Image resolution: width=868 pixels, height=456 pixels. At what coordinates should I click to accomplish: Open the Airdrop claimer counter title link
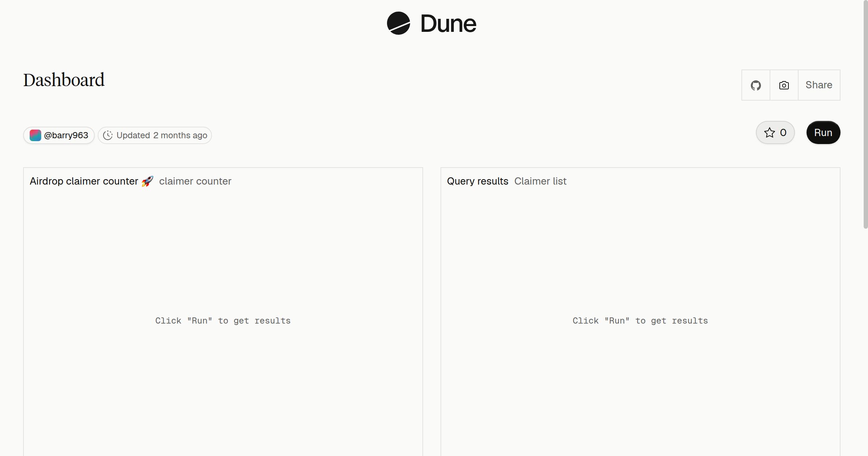[x=92, y=181]
